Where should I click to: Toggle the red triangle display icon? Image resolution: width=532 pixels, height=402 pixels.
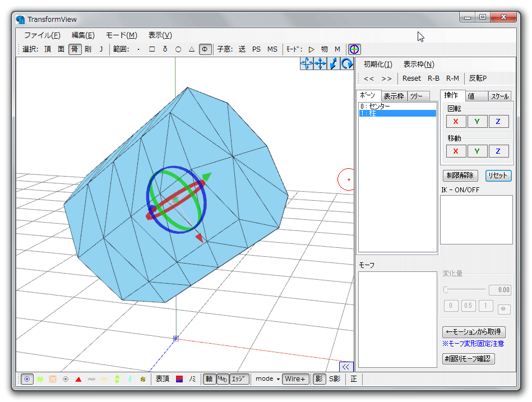point(78,379)
